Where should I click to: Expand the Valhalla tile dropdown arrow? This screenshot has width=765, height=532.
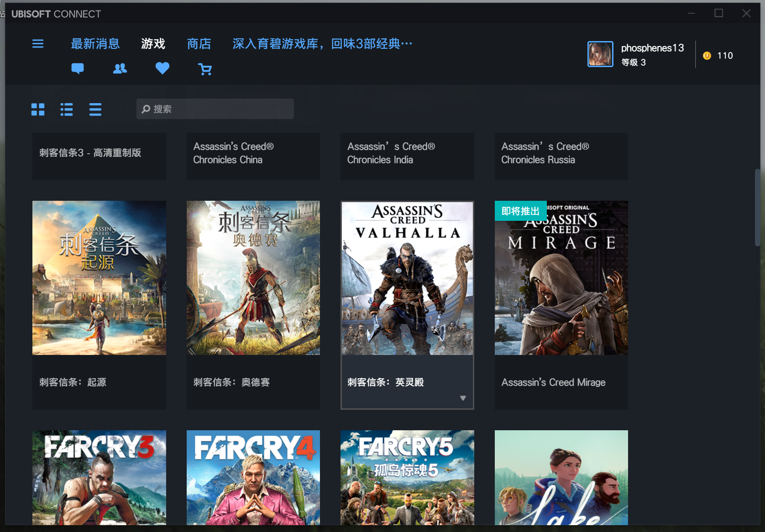[x=463, y=398]
